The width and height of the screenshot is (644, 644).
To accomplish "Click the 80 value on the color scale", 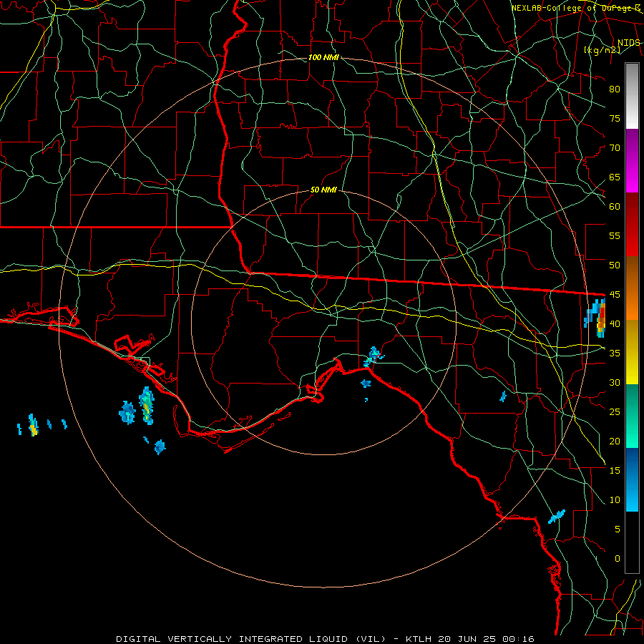I will pos(615,89).
